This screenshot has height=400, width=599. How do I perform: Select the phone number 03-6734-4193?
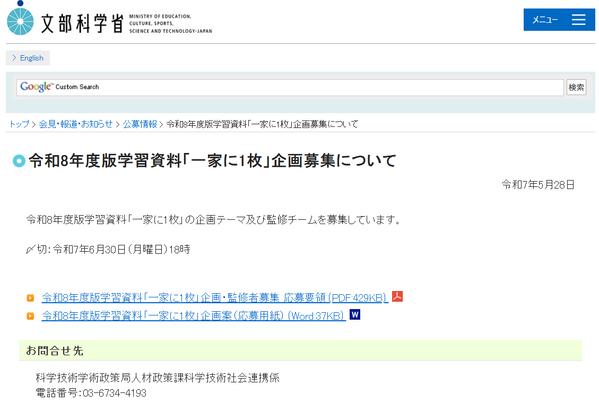click(x=115, y=393)
